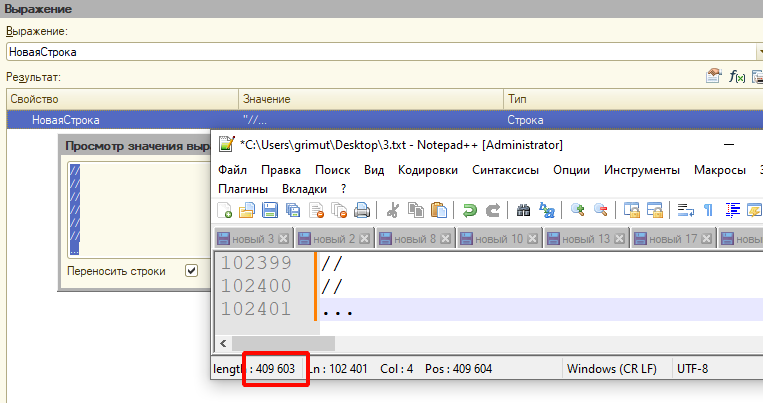Click line number 102399

(256, 263)
